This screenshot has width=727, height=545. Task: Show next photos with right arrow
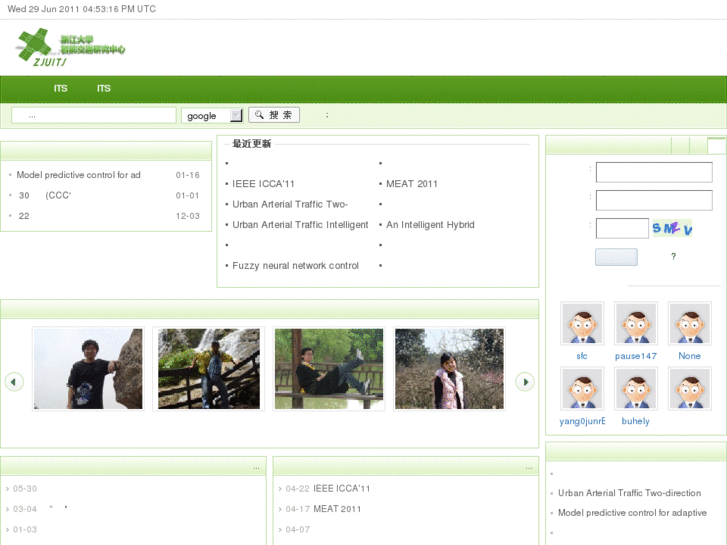(525, 382)
